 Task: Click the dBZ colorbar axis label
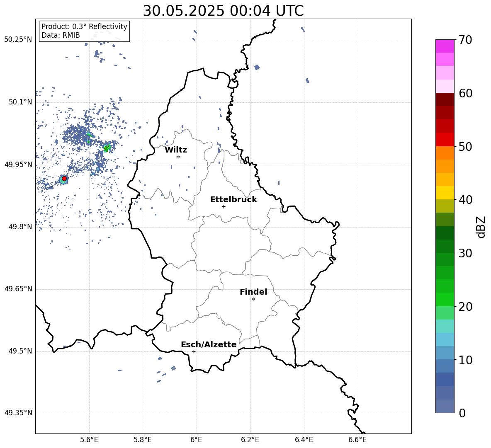click(x=481, y=227)
